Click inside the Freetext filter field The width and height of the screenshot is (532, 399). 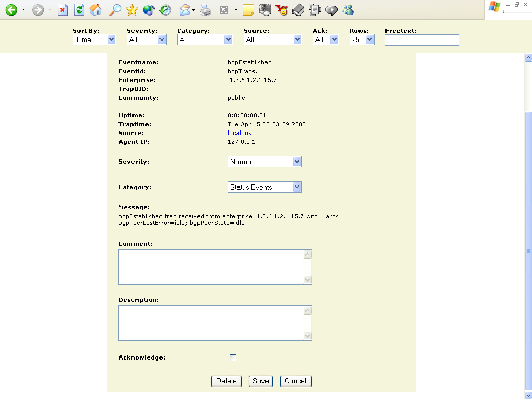tap(422, 40)
